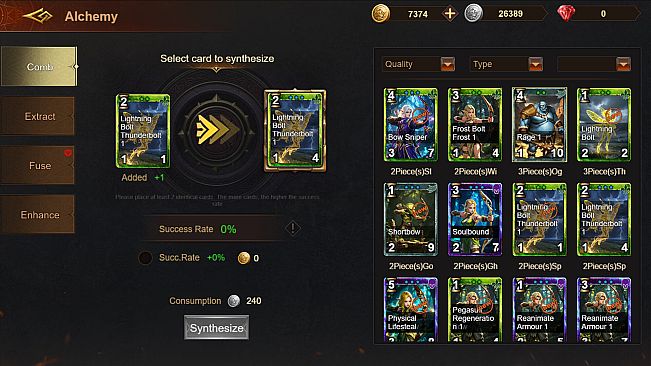Open the Enhance tab
651x366 pixels.
[x=38, y=215]
